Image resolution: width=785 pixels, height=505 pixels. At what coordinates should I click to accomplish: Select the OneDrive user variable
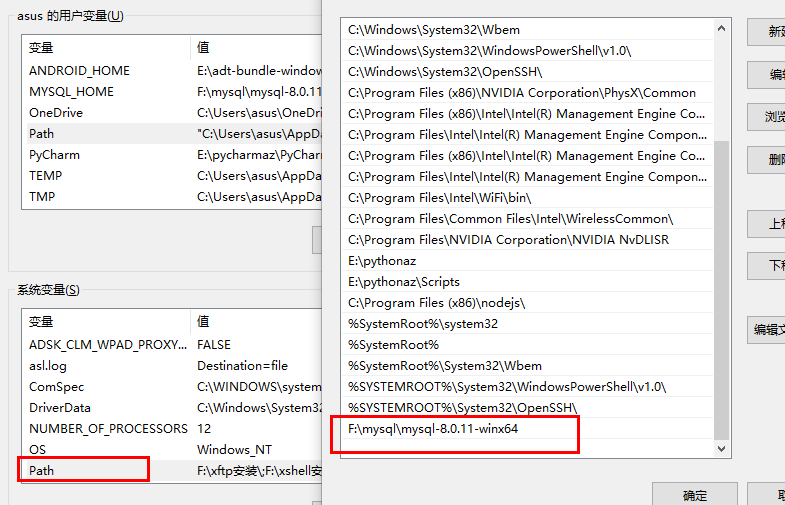point(174,113)
